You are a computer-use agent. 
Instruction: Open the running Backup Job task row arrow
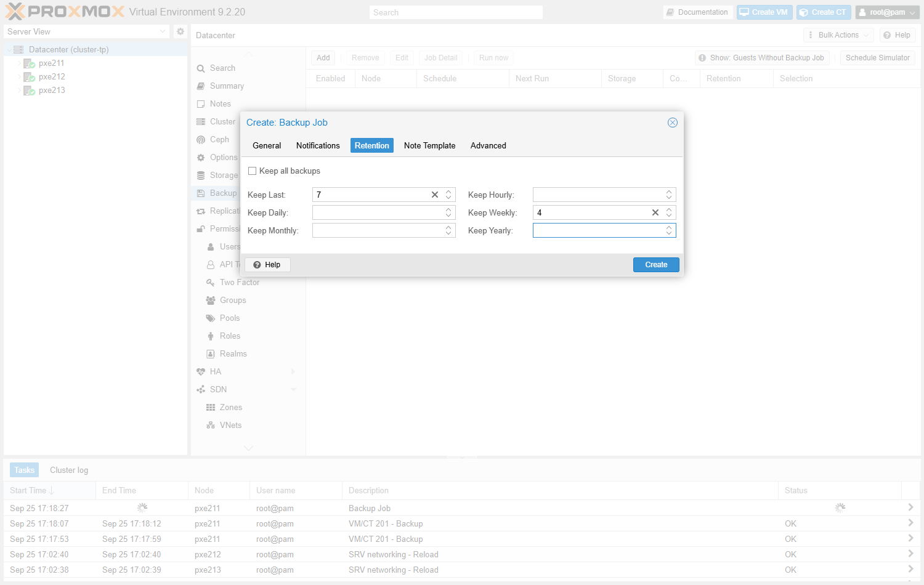coord(910,507)
